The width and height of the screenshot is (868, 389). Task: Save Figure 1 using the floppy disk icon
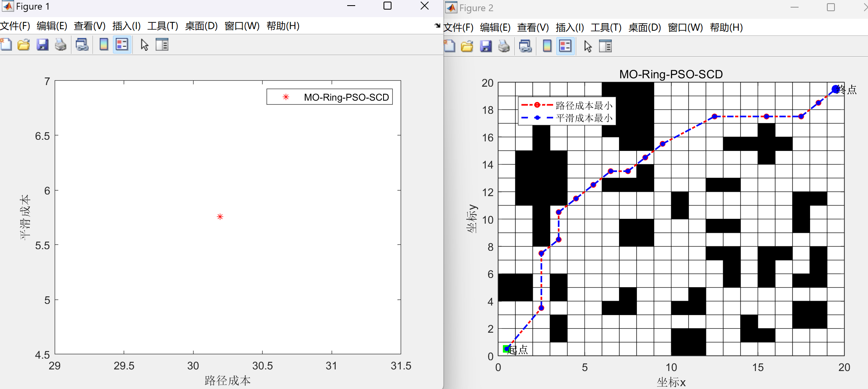click(42, 44)
